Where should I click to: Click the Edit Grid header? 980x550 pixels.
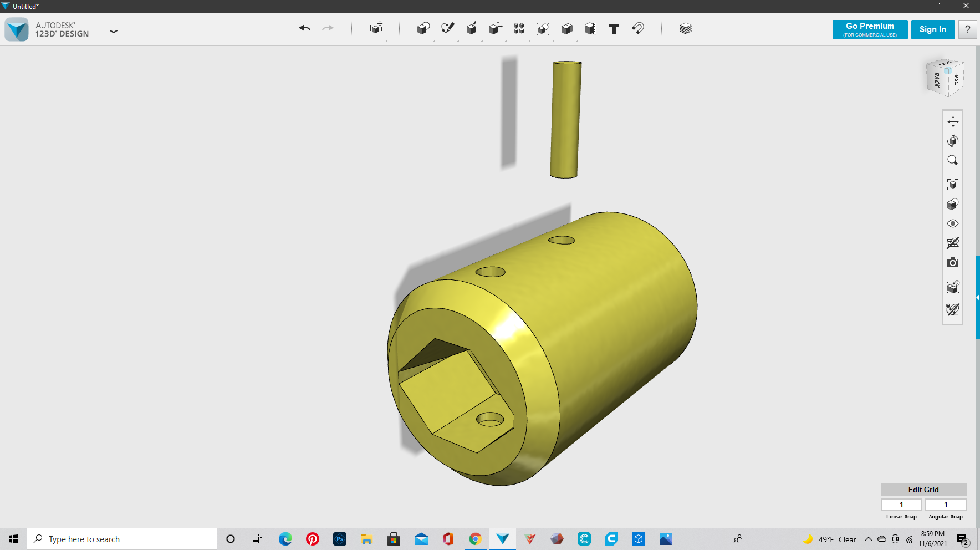click(x=923, y=490)
